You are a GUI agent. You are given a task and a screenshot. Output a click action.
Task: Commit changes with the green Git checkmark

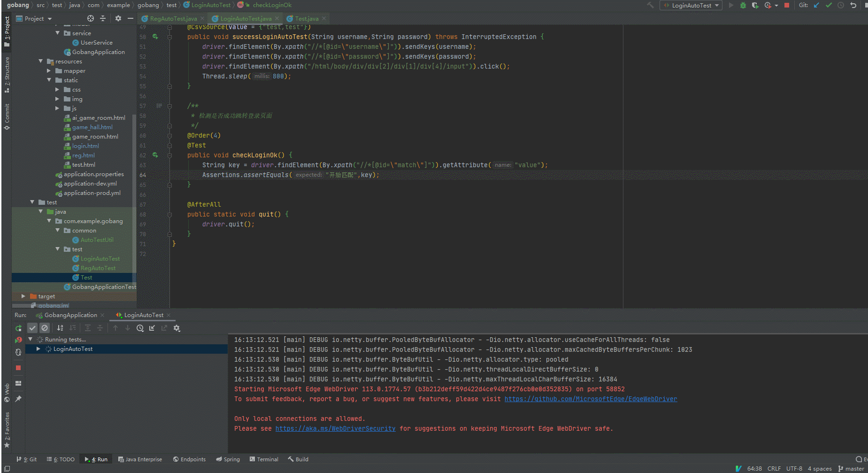829,5
